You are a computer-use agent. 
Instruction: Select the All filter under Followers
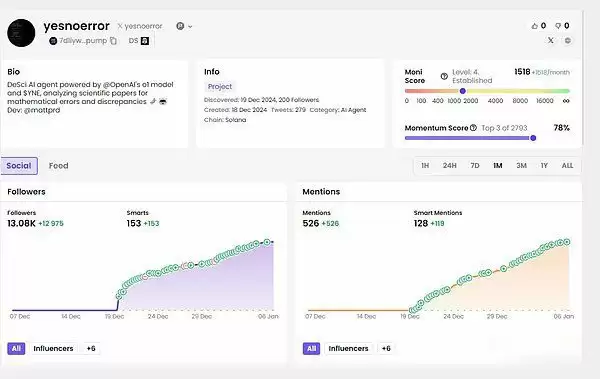tap(16, 348)
